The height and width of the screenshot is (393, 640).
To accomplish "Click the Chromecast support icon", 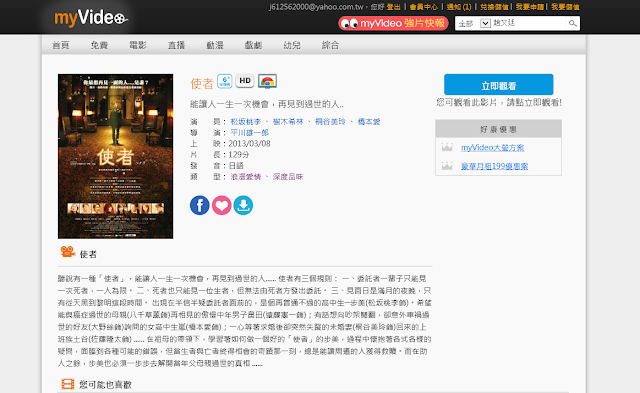I will (267, 81).
